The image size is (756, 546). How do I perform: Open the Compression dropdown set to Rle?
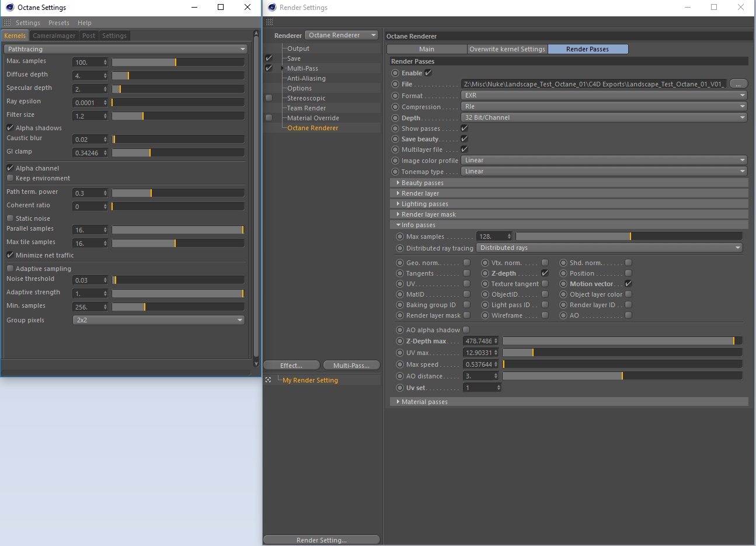(x=604, y=106)
